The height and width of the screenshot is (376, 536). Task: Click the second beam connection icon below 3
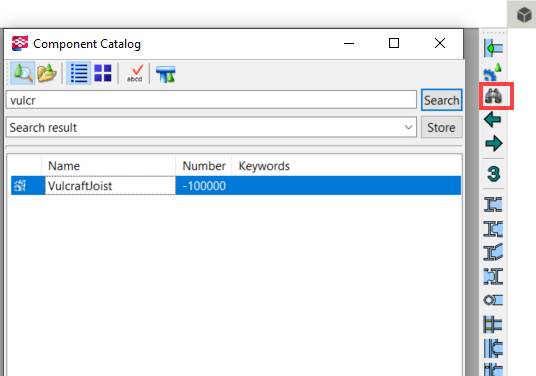pyautogui.click(x=493, y=229)
